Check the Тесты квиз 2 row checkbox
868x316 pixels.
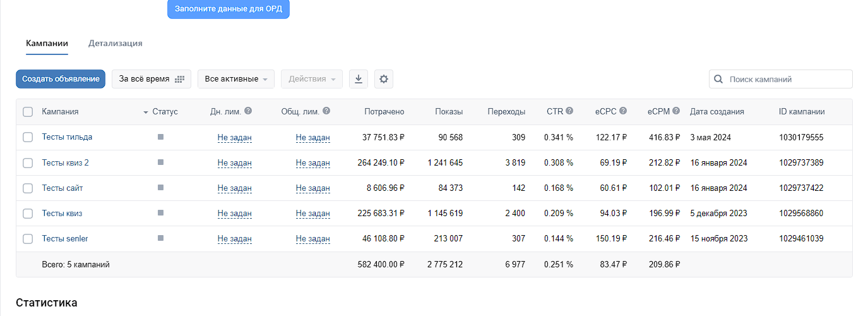(28, 163)
